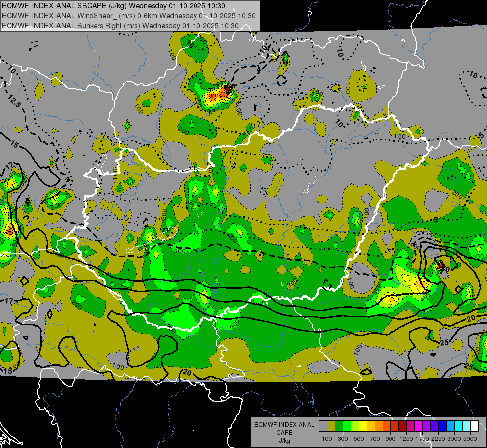Click the 1750 tick label under colorbar
487x448 pixels.
pos(423,439)
